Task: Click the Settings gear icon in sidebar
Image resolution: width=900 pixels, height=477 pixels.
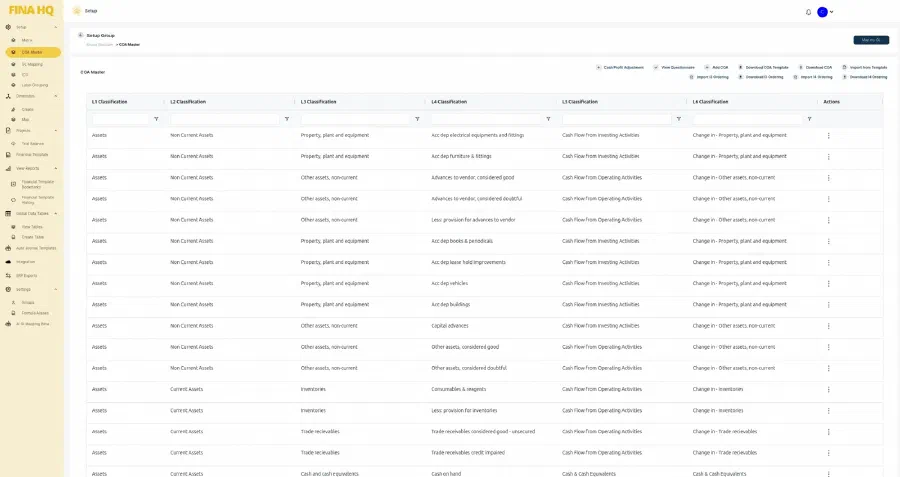Action: click(x=8, y=289)
